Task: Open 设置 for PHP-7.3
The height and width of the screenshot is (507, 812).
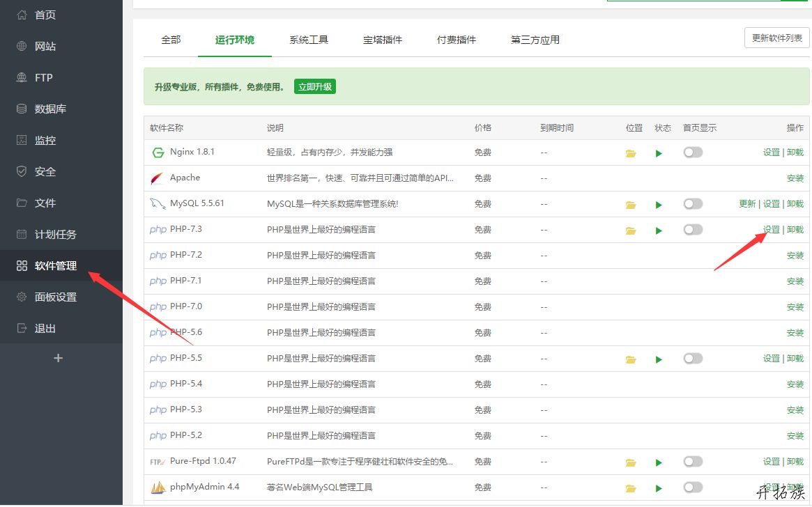Action: pyautogui.click(x=771, y=230)
